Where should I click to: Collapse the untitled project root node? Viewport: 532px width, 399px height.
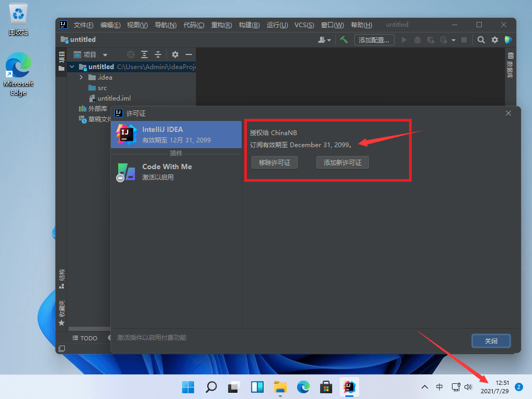click(x=72, y=67)
